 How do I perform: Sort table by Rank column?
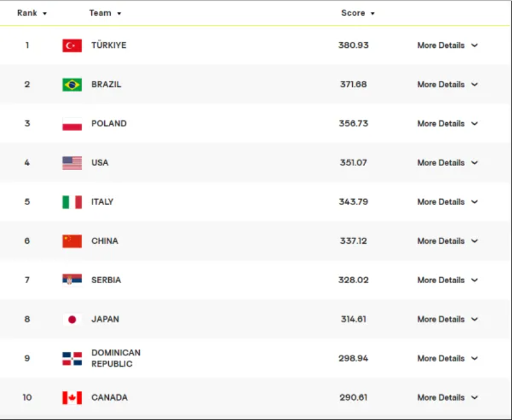32,13
